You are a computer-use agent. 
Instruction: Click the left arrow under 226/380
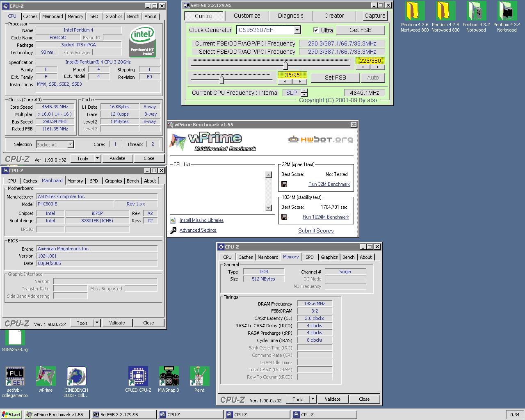pos(363,67)
